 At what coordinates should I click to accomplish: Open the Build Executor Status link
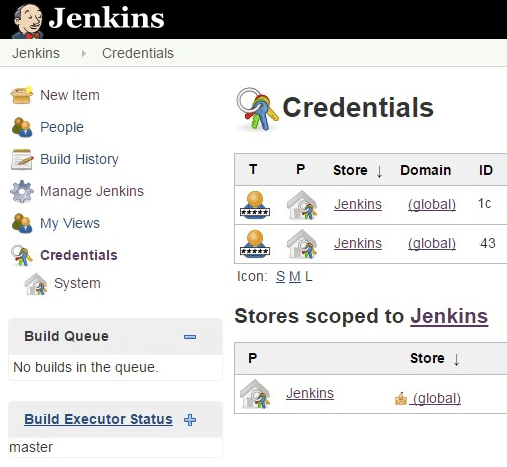(x=98, y=419)
